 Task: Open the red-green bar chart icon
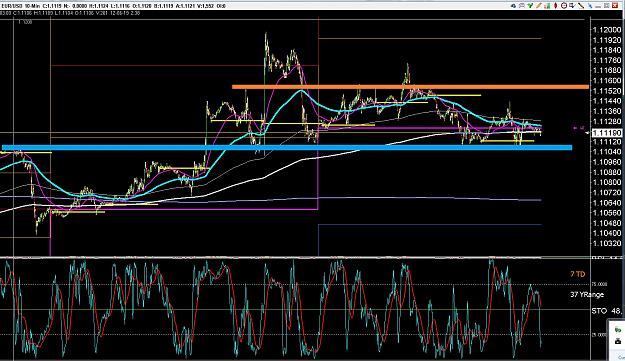pyautogui.click(x=547, y=6)
